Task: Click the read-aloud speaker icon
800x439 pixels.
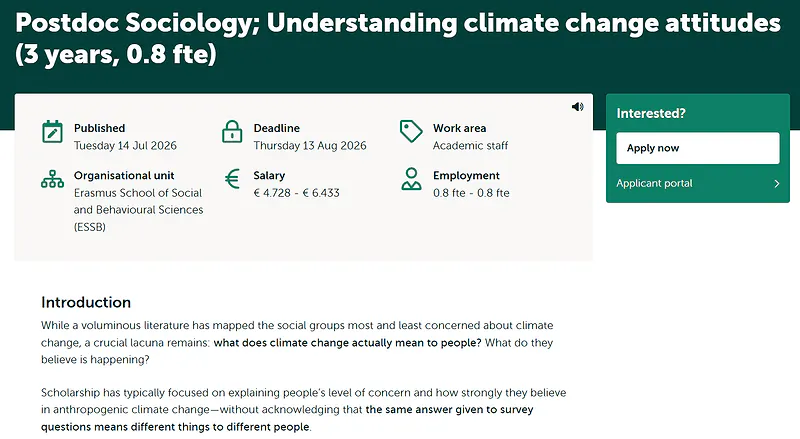Action: click(x=578, y=107)
